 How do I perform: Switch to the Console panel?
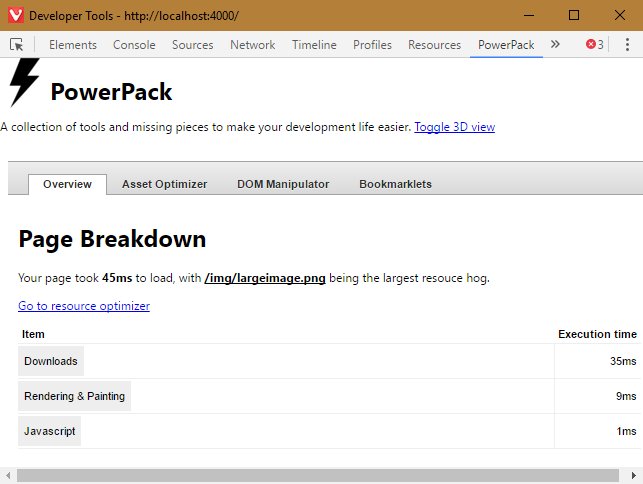(134, 45)
